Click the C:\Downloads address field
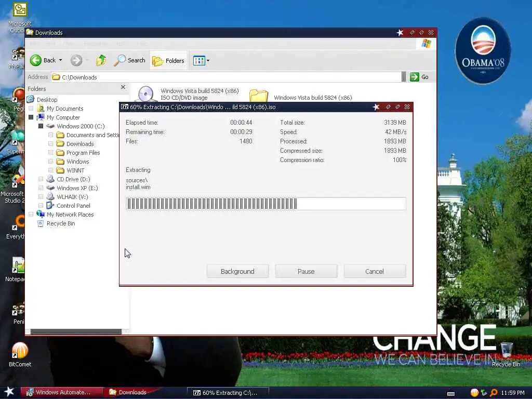Screen dimensions: 532x399 coord(226,77)
